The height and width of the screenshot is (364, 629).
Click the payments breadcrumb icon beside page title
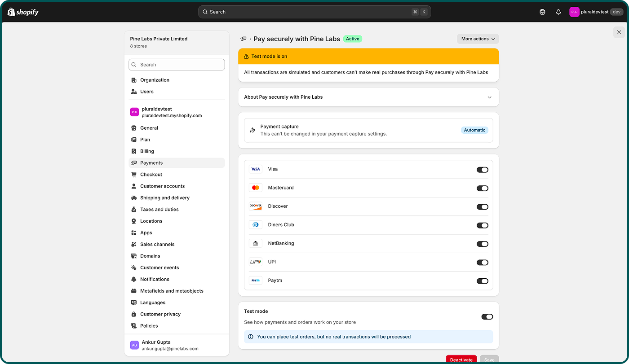point(244,39)
